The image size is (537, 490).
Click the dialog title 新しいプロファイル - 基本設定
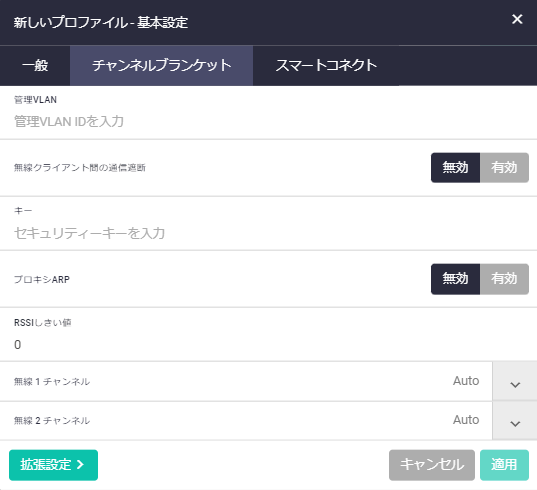pos(101,23)
